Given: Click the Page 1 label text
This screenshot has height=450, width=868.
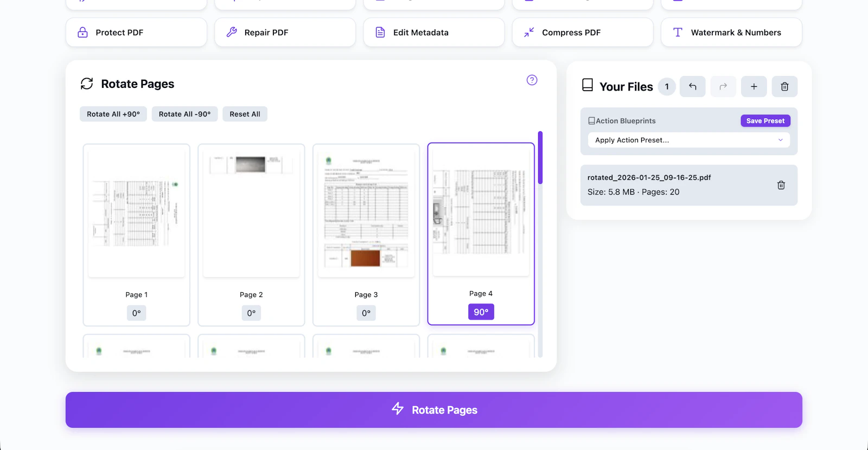Looking at the screenshot, I should (137, 294).
